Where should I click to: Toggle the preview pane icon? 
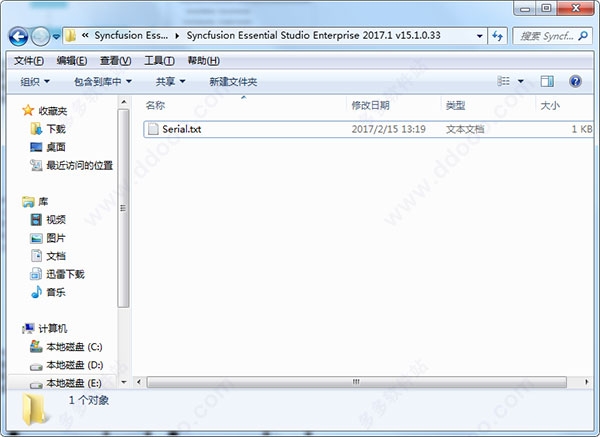[x=547, y=81]
